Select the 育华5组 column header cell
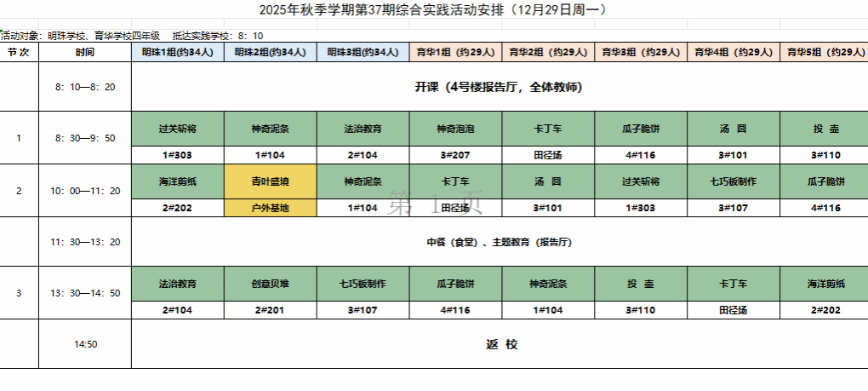The width and height of the screenshot is (868, 391). 824,53
